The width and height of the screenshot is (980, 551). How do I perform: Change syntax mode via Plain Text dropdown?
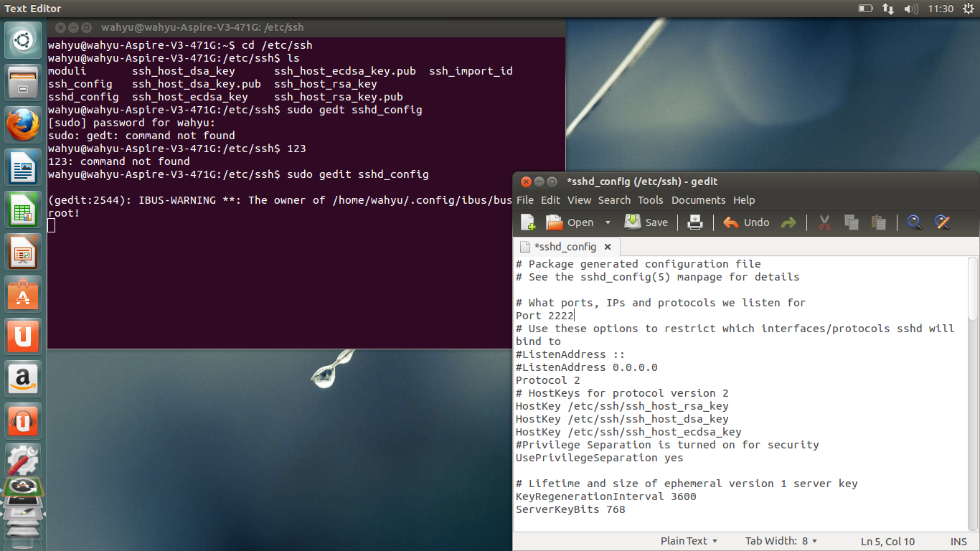689,541
